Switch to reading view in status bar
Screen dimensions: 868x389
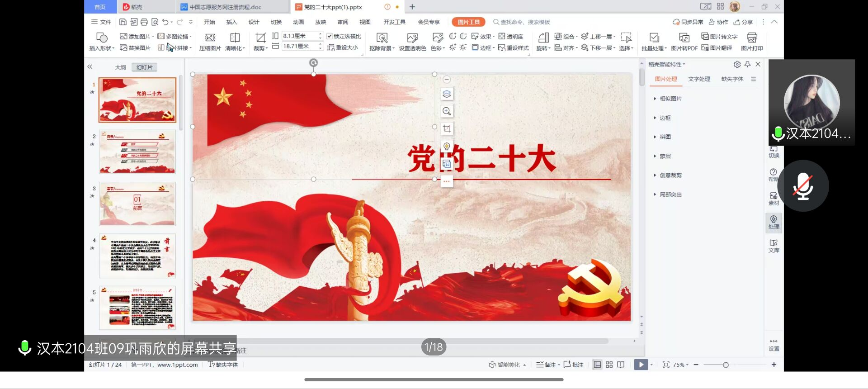(x=621, y=365)
